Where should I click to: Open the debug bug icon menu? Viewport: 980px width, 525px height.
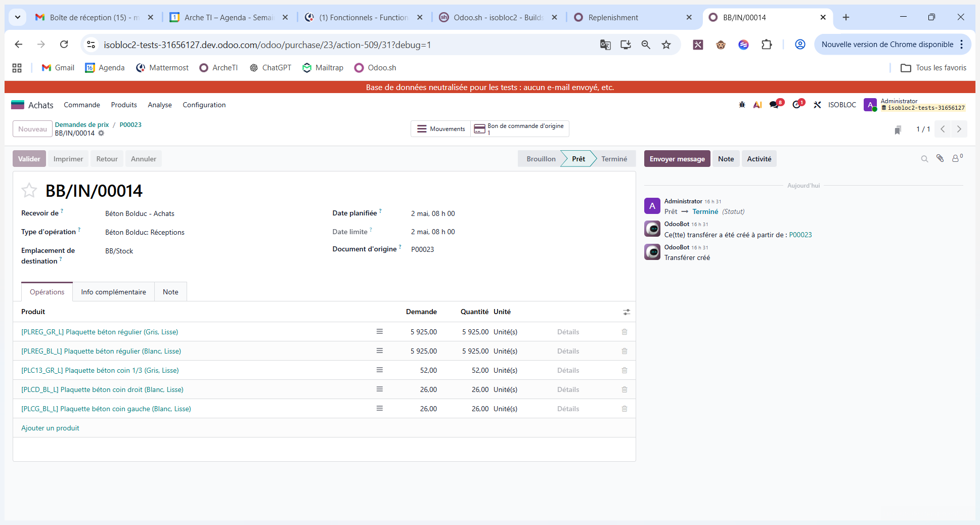[x=742, y=105]
